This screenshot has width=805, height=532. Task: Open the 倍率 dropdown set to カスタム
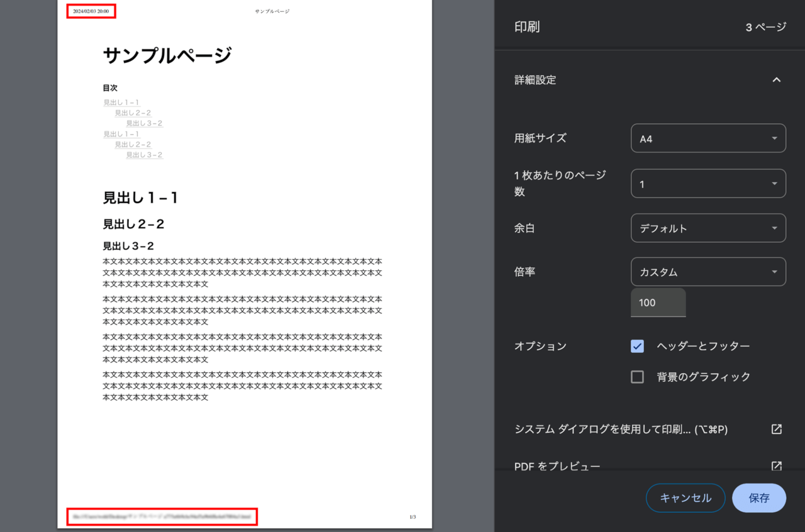click(x=708, y=272)
